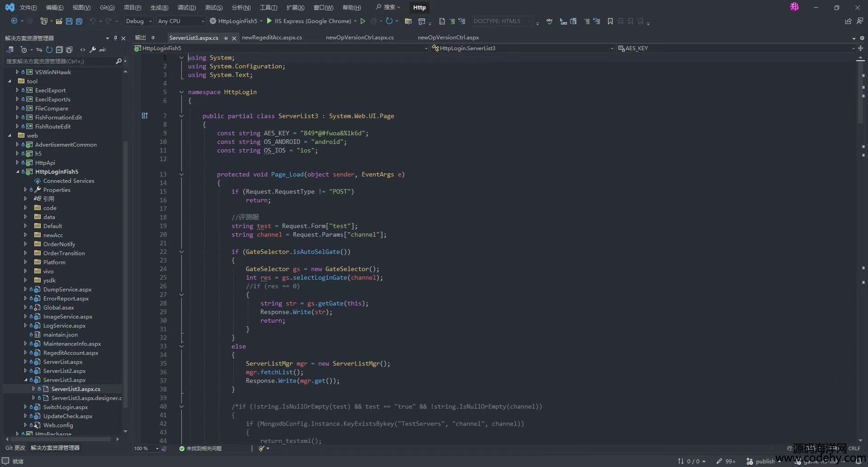This screenshot has width=868, height=467.
Task: Toggle pin on the ServerList3.aspx.cs tab
Action: [x=226, y=38]
